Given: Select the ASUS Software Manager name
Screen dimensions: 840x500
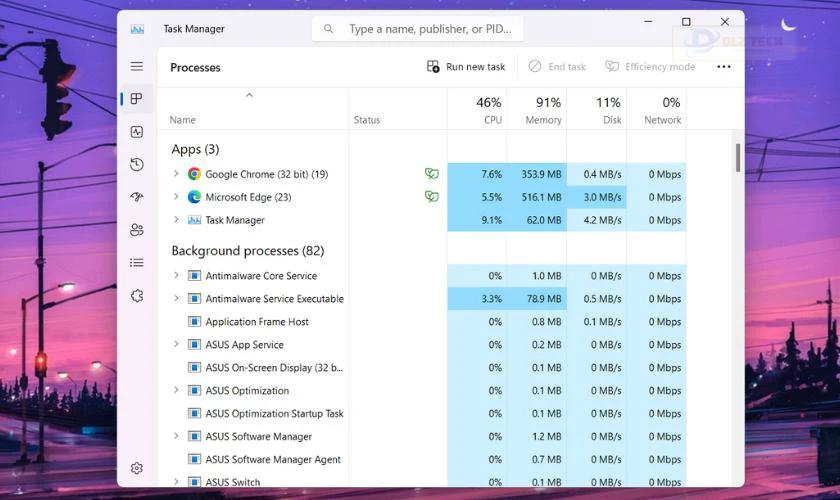Looking at the screenshot, I should click(x=258, y=436).
